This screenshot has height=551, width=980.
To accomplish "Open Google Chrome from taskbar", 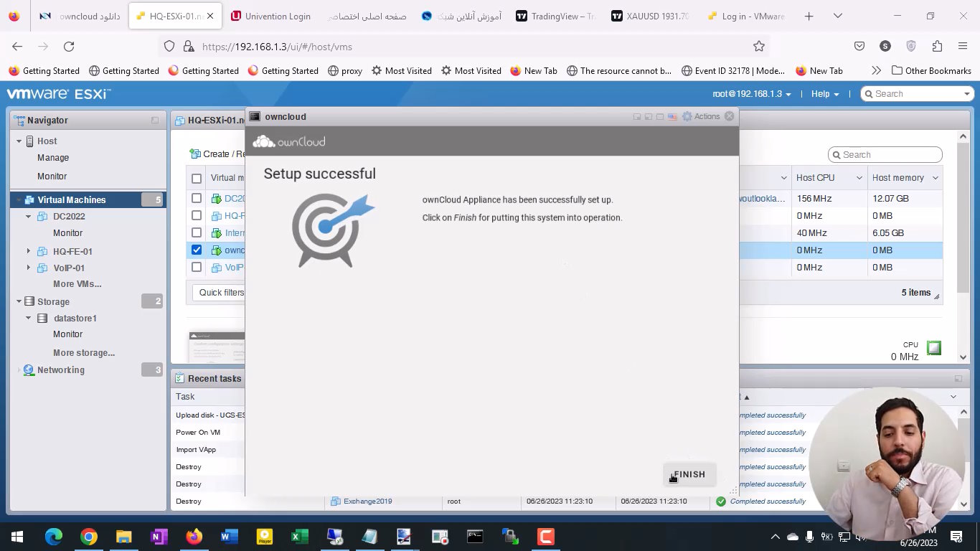I will (88, 537).
